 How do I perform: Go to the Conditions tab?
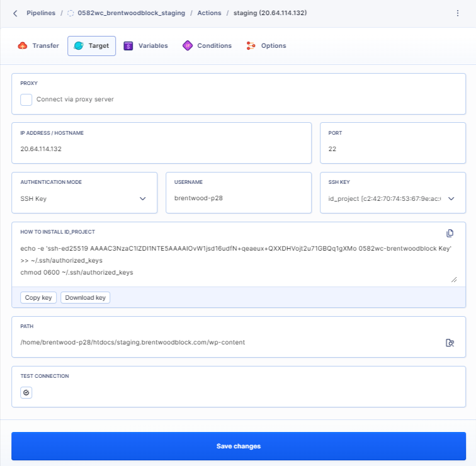207,46
